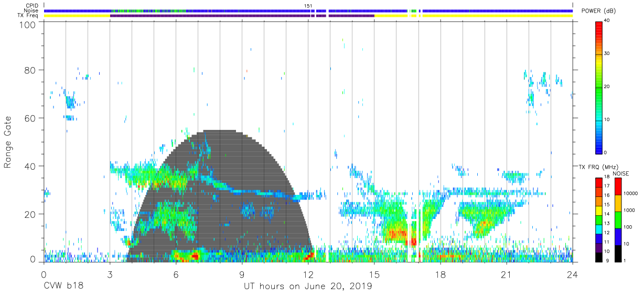This screenshot has height=297, width=644.
Task: Click the x-axis tick label '3'
Action: pyautogui.click(x=110, y=274)
